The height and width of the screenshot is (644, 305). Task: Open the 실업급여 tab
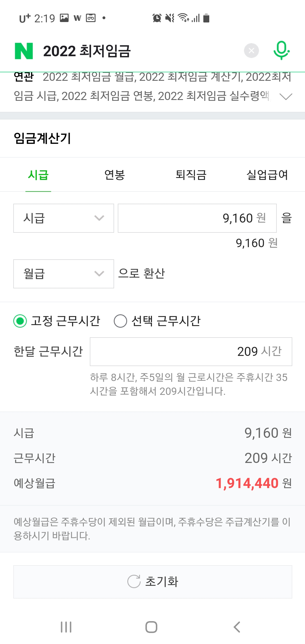267,175
